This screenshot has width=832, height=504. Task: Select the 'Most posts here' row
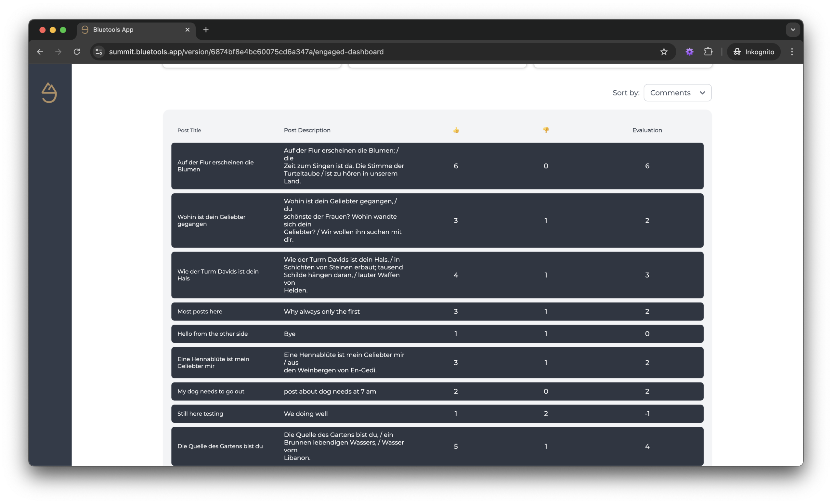pyautogui.click(x=437, y=311)
